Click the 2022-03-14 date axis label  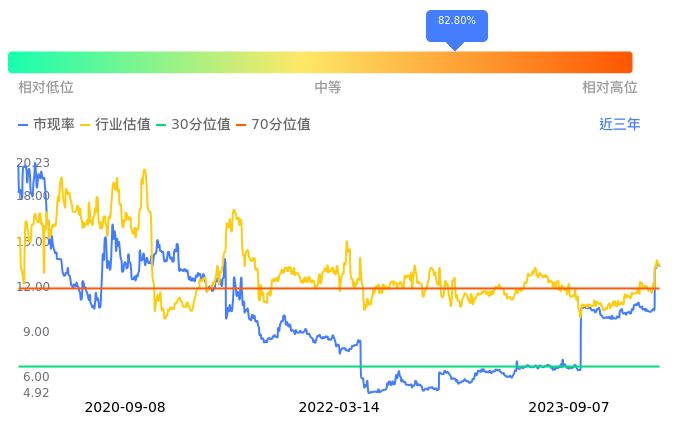coord(339,408)
